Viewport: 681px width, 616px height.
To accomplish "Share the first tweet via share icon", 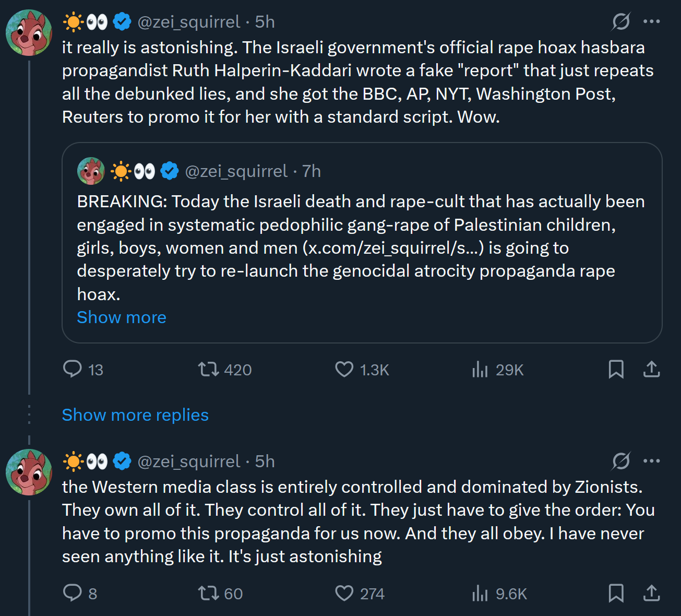I will point(652,369).
